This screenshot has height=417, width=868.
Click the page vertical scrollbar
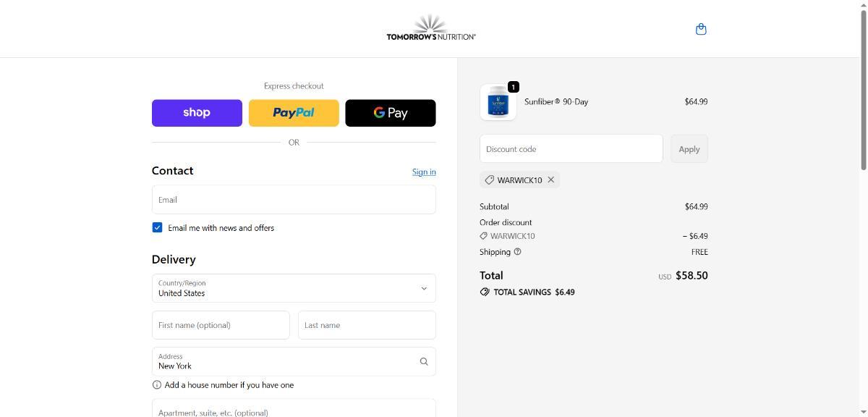[863, 87]
